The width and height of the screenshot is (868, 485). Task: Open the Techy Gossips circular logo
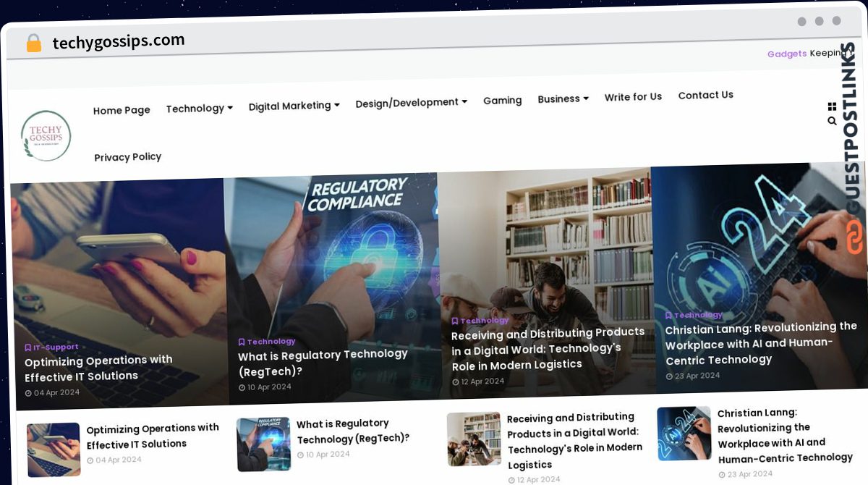click(x=46, y=135)
